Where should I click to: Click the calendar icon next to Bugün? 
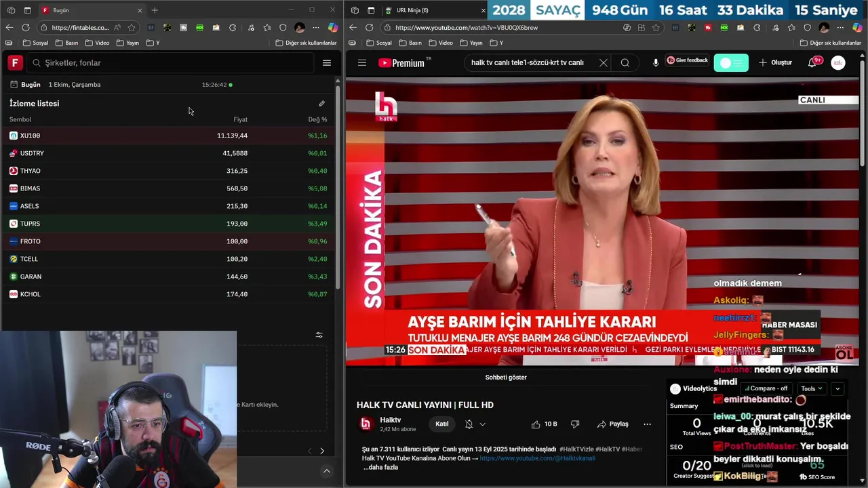pos(14,85)
